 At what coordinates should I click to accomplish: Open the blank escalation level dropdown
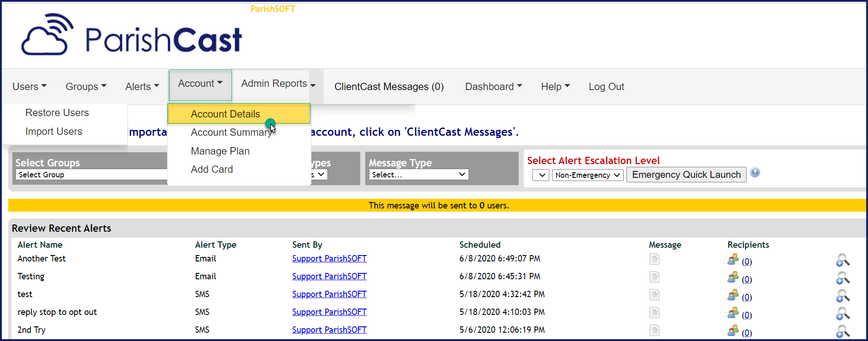tap(541, 175)
